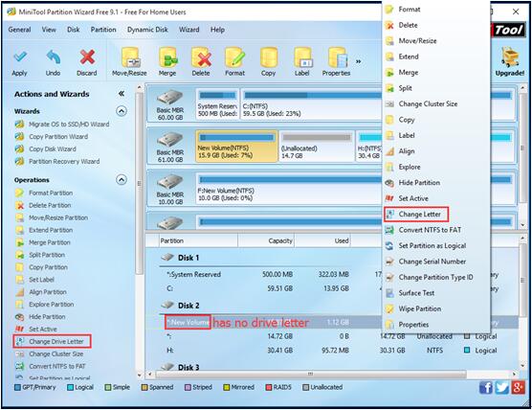Collapse the Operations section chevron

point(122,180)
